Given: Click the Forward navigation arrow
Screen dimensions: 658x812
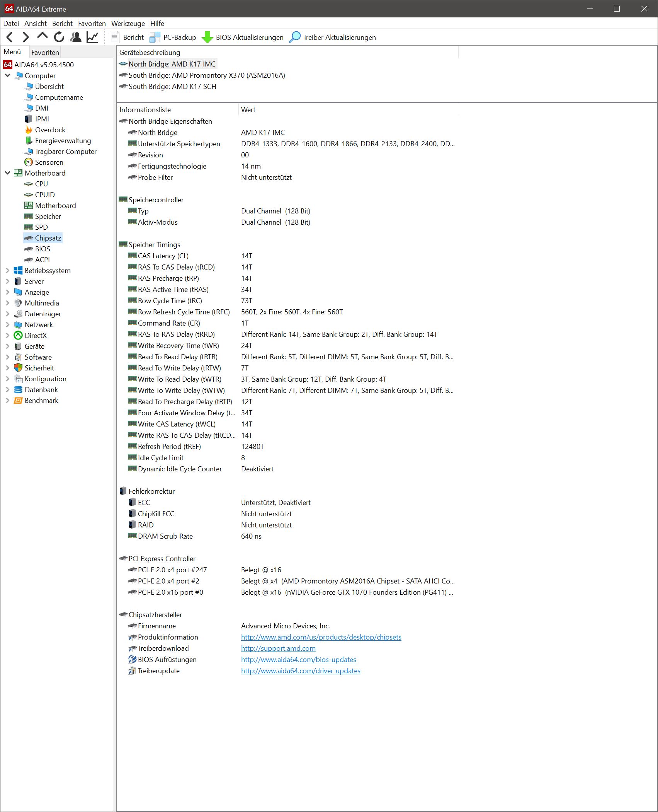Looking at the screenshot, I should click(26, 37).
